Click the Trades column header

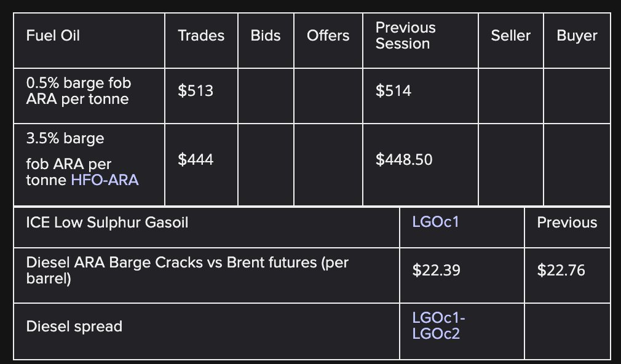(x=201, y=35)
